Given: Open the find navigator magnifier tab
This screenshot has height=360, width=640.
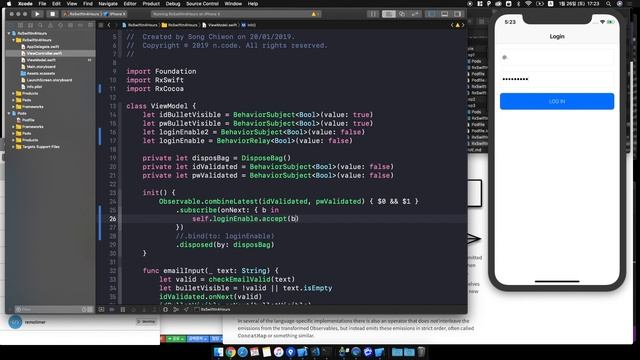Looking at the screenshot, I should pos(40,25).
